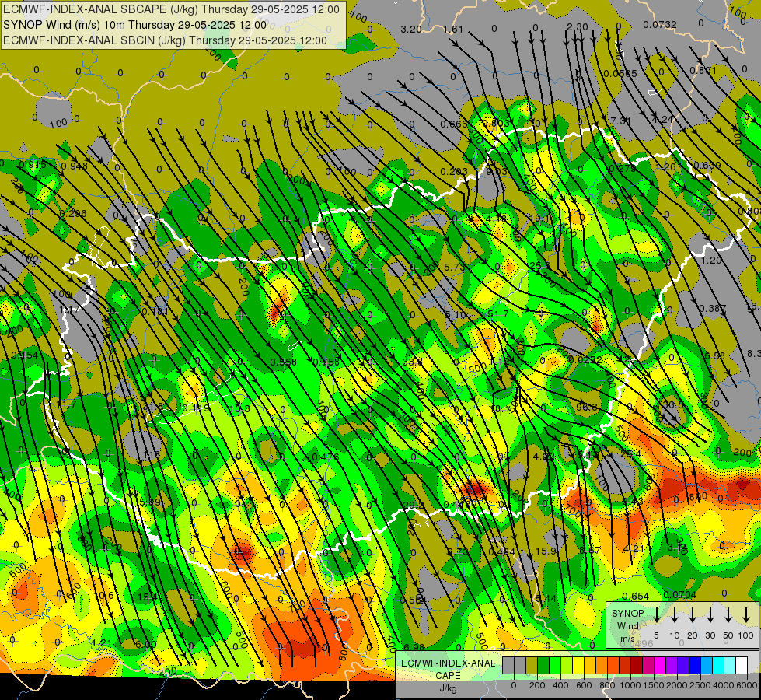Click the wind legend arrow above 20
This screenshot has height=700, width=761.
[692, 615]
